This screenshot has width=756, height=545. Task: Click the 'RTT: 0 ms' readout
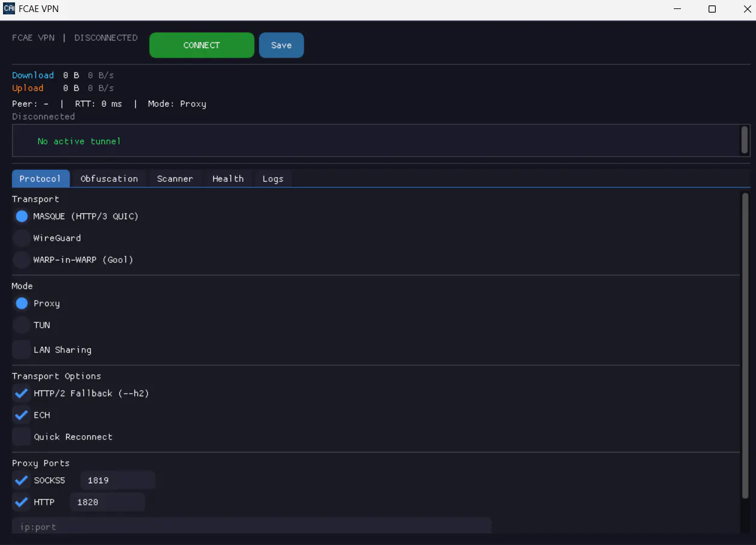(x=98, y=104)
